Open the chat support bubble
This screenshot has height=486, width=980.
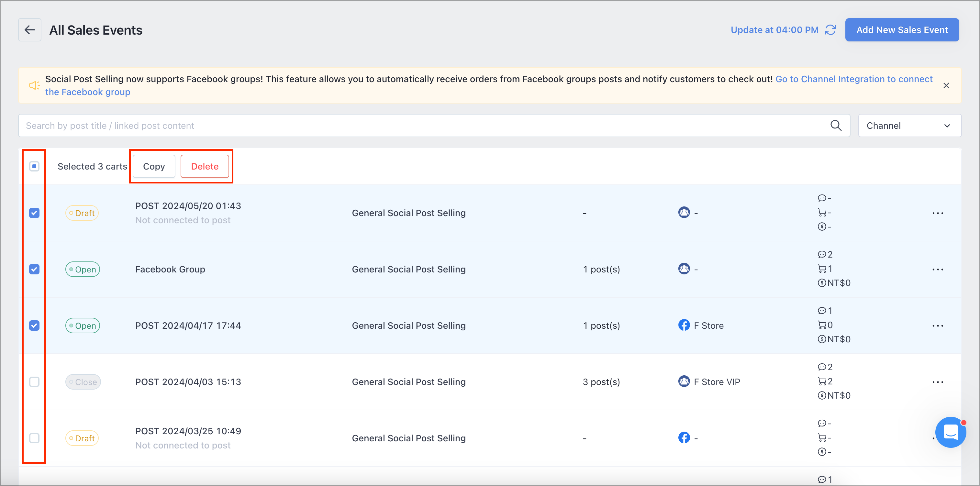click(x=950, y=432)
